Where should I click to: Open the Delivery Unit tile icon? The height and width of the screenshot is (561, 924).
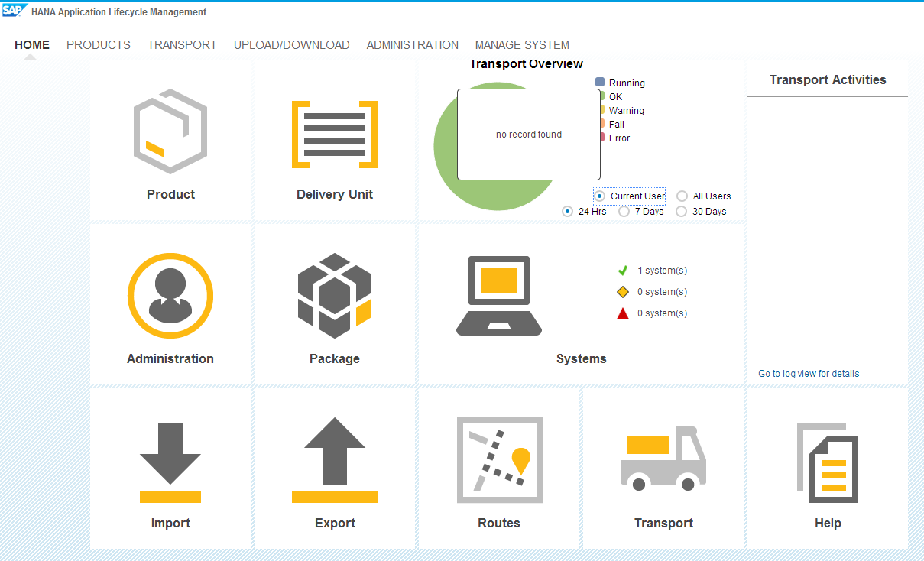tap(335, 135)
